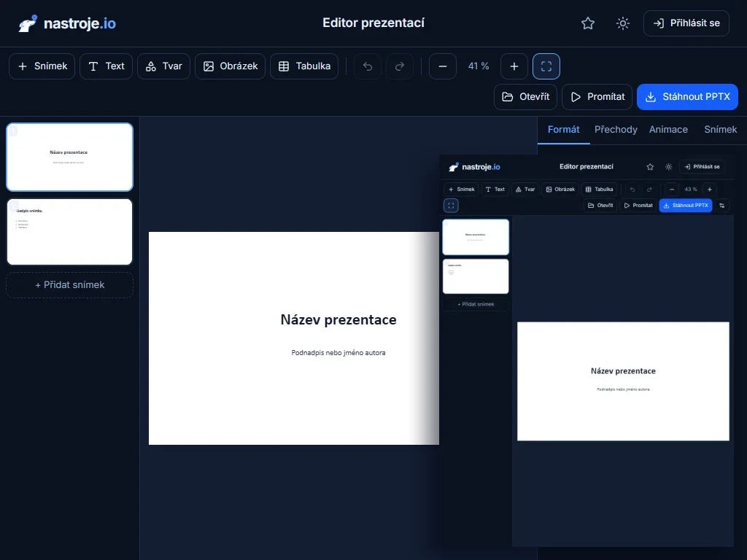Switch to the Formát tab
Screen dimensions: 747x560
coord(564,130)
